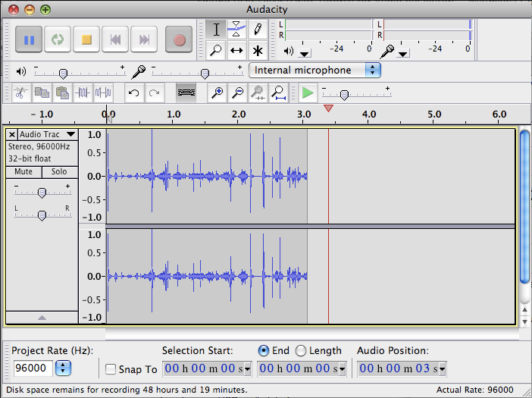Mute the Audio Track
Viewport: 532px width, 398px height.
[23, 171]
